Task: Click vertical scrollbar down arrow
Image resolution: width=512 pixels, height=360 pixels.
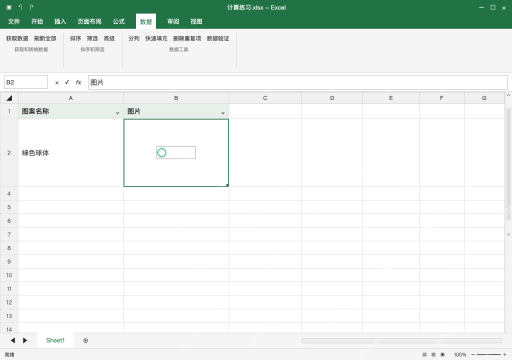Action: click(x=508, y=234)
